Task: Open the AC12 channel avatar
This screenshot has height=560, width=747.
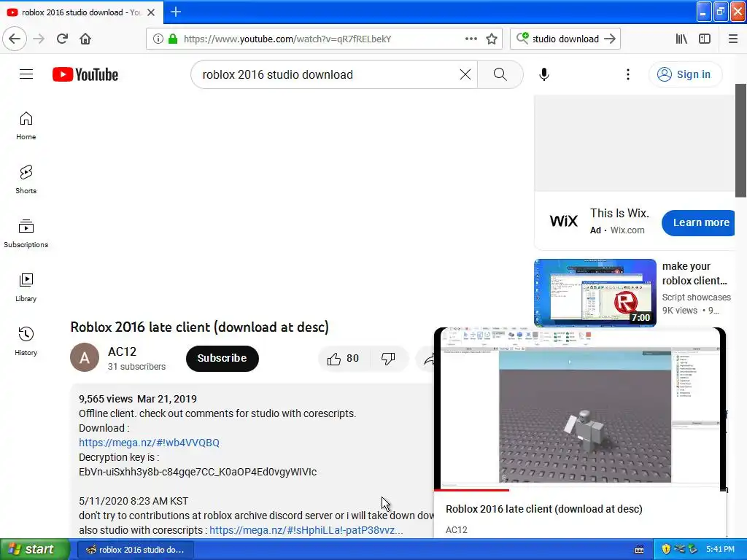Action: point(85,357)
